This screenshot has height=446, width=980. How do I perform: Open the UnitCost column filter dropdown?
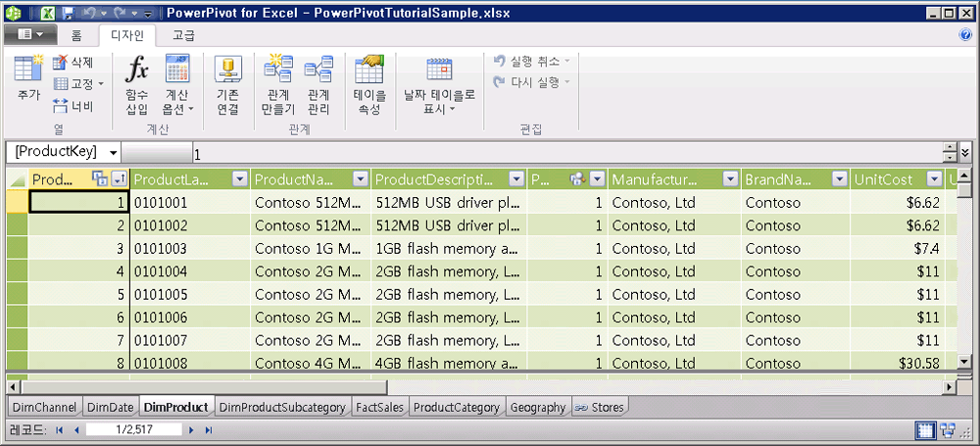pos(934,179)
